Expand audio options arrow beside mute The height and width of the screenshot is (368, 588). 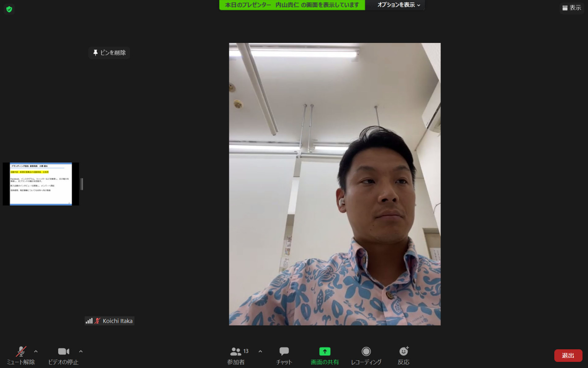coord(36,351)
